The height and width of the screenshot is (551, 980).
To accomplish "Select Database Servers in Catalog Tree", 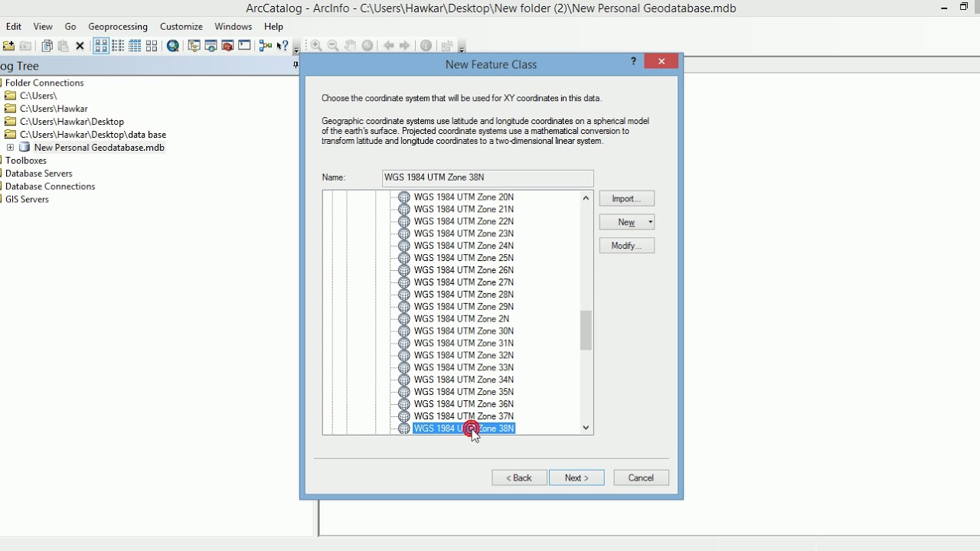I will pos(39,174).
